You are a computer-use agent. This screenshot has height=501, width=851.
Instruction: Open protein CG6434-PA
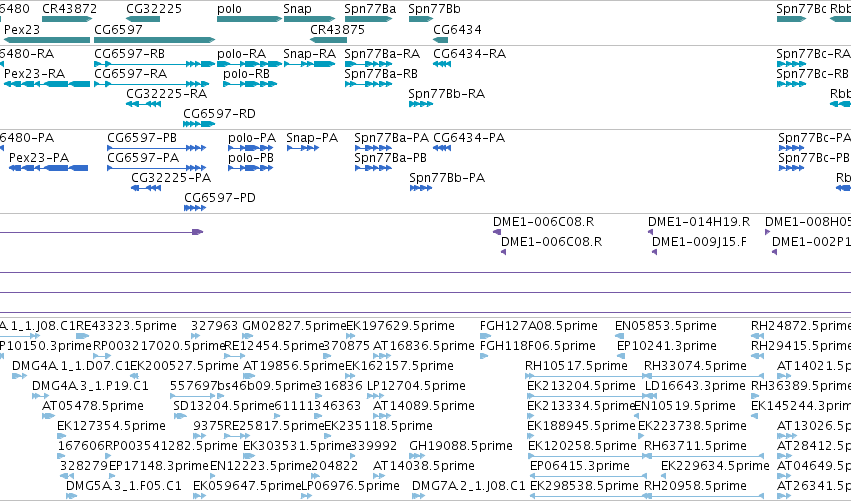pos(442,148)
